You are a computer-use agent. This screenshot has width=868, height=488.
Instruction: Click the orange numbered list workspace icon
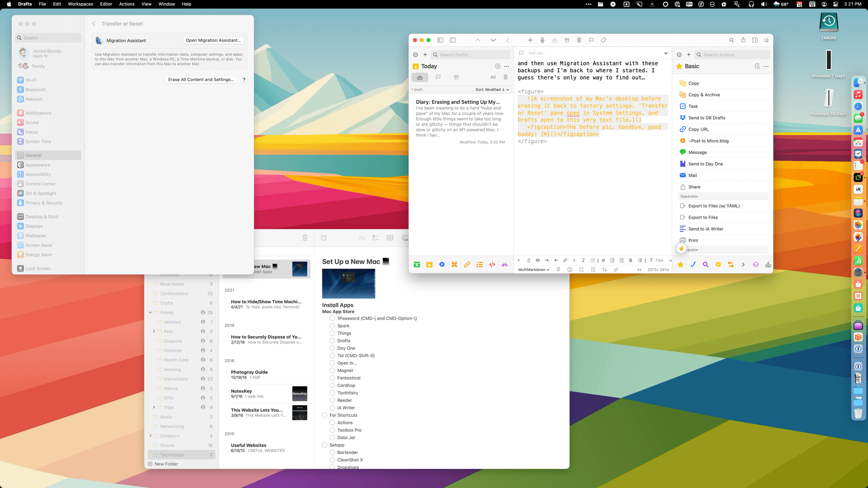pyautogui.click(x=480, y=265)
